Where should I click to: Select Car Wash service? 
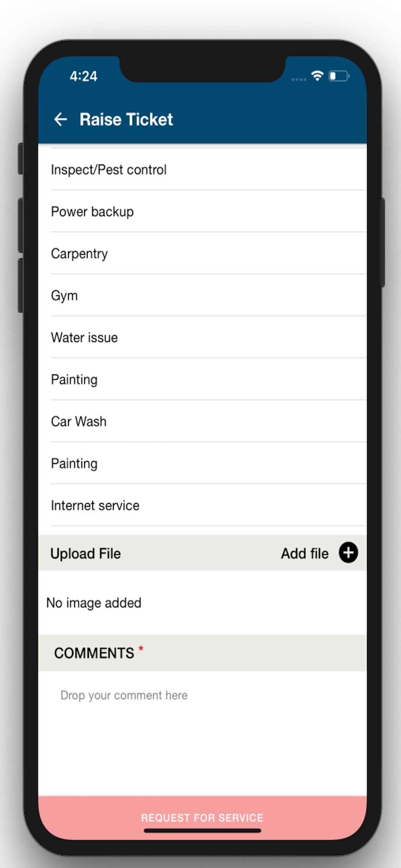202,421
